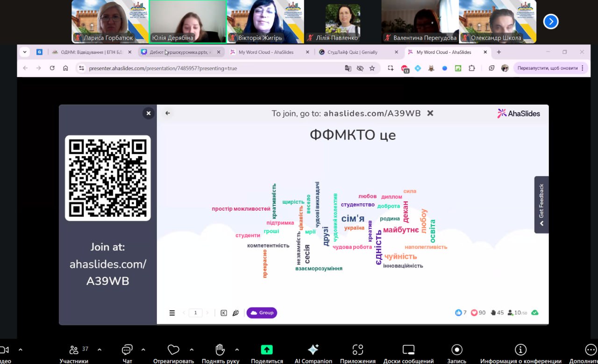Expand the reactions options arrow
This screenshot has height=364, width=598.
192,350
